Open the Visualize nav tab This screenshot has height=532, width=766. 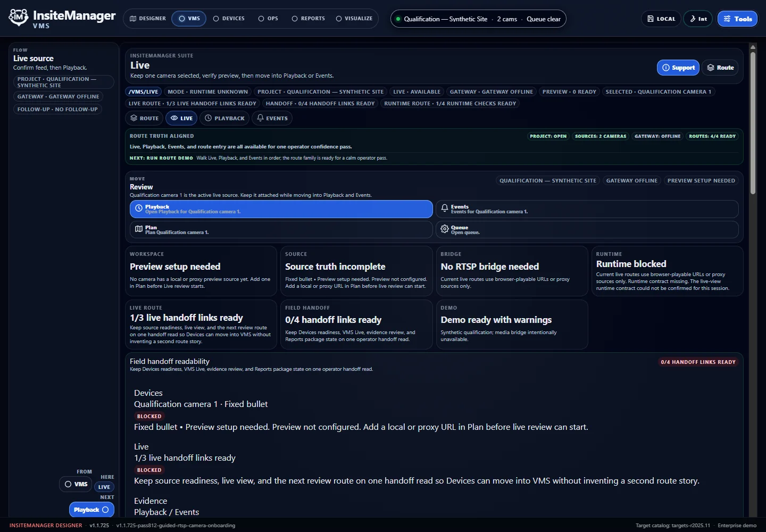pyautogui.click(x=354, y=19)
